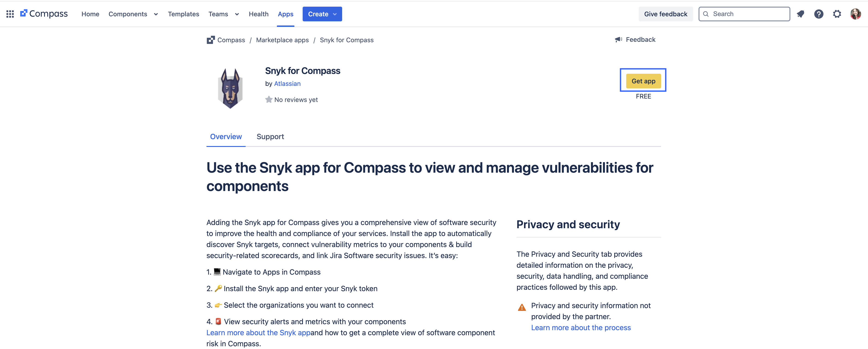Click Learn more about the process
The image size is (868, 349).
pyautogui.click(x=581, y=327)
